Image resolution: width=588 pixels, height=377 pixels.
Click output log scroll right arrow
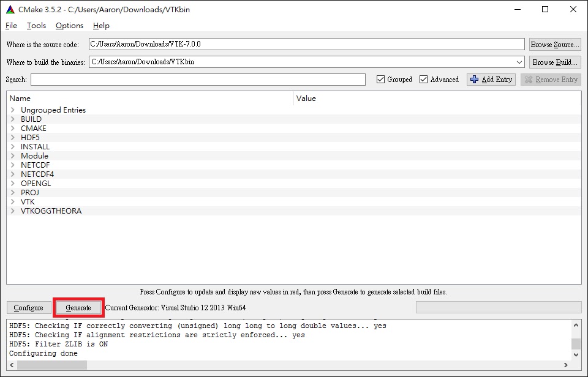(566, 365)
